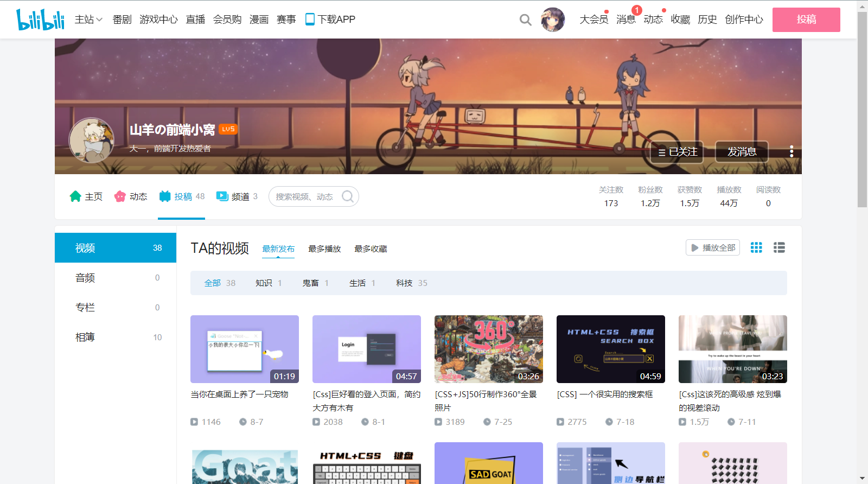
Task: Open 大会员 in the header
Action: (594, 20)
